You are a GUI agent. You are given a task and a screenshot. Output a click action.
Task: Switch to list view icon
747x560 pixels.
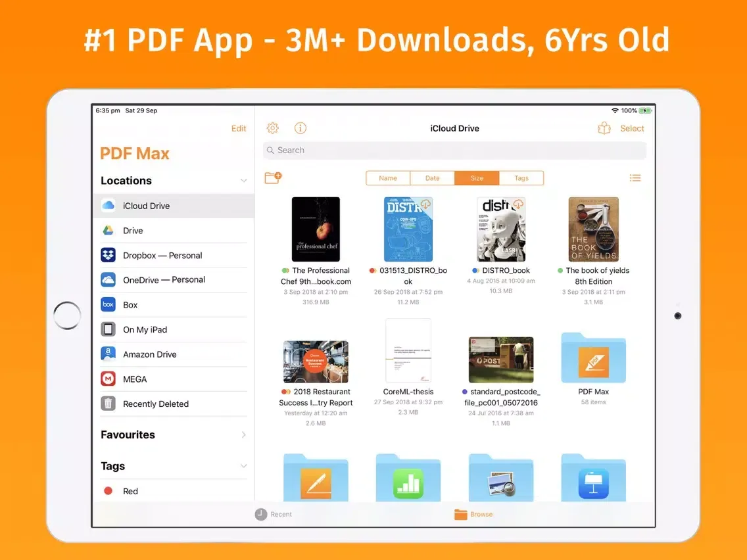[x=635, y=178]
